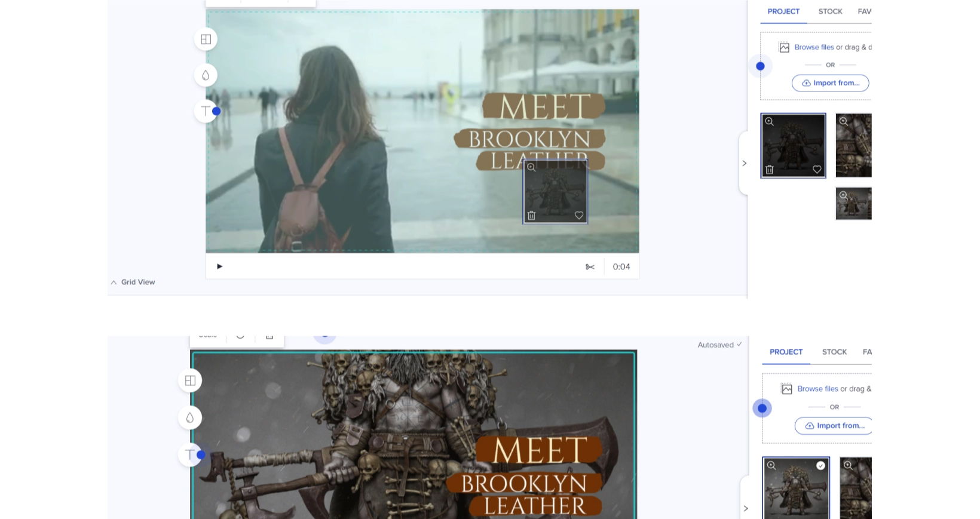Zoom the small third thumbnail in upper panel

[x=844, y=195]
